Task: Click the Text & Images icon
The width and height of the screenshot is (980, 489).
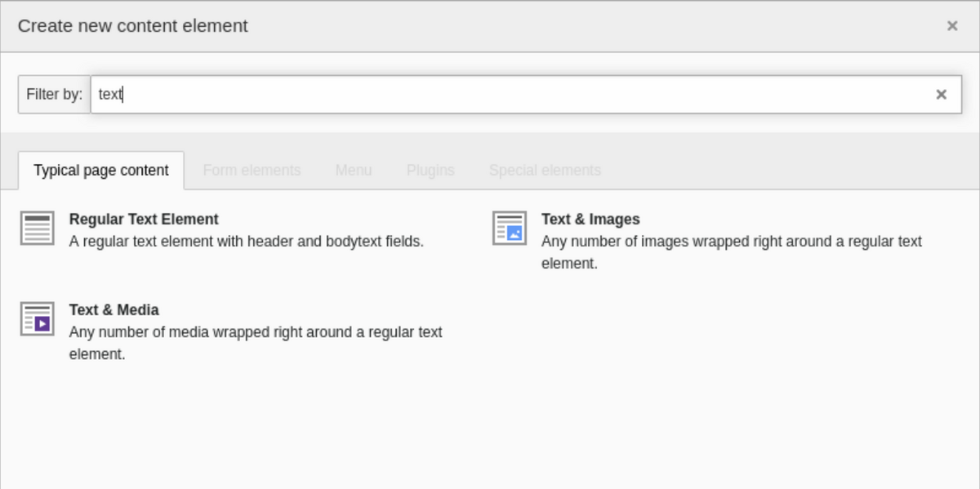Action: point(510,228)
